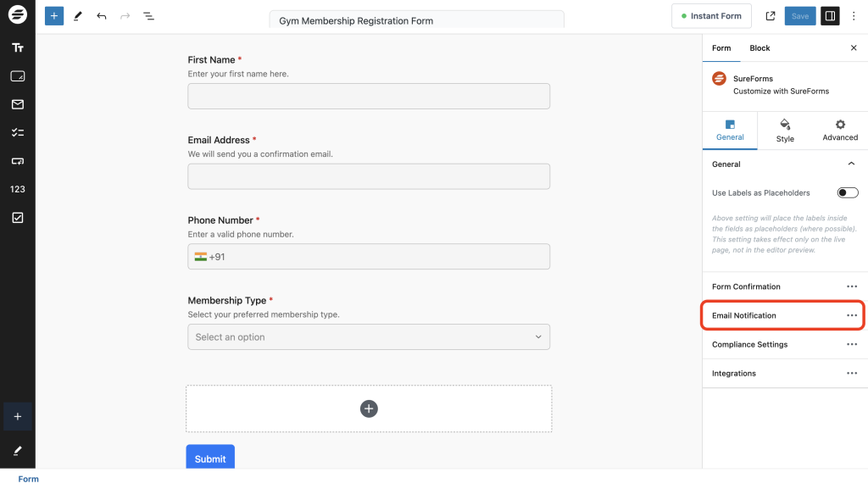Screen dimensions: 868x489
Task: Collapse the General settings section
Action: [x=851, y=164]
